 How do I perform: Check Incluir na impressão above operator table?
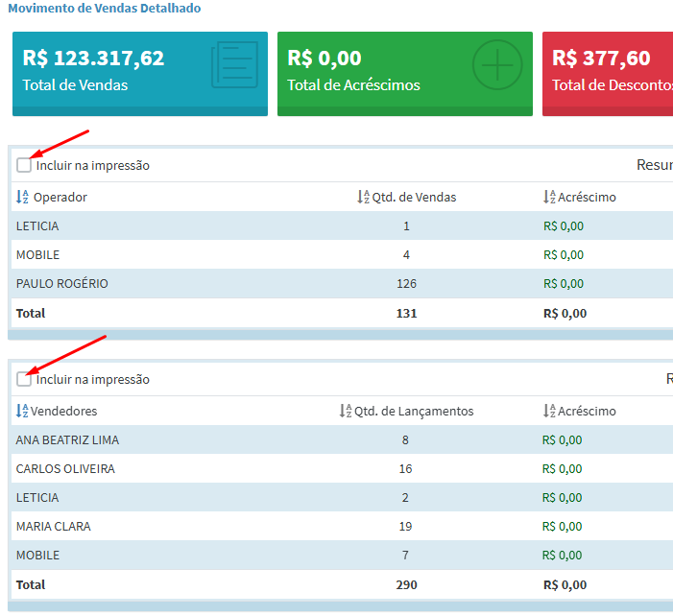24,165
